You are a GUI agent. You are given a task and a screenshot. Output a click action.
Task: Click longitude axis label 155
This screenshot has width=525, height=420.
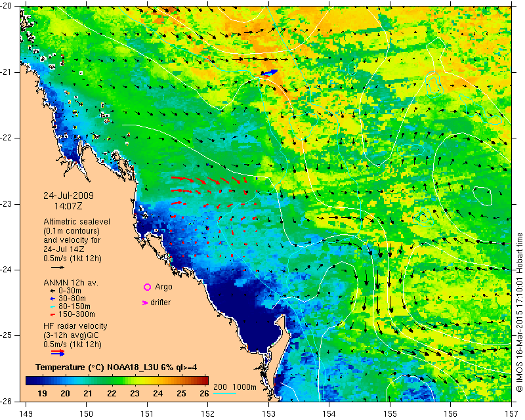[x=390, y=414]
